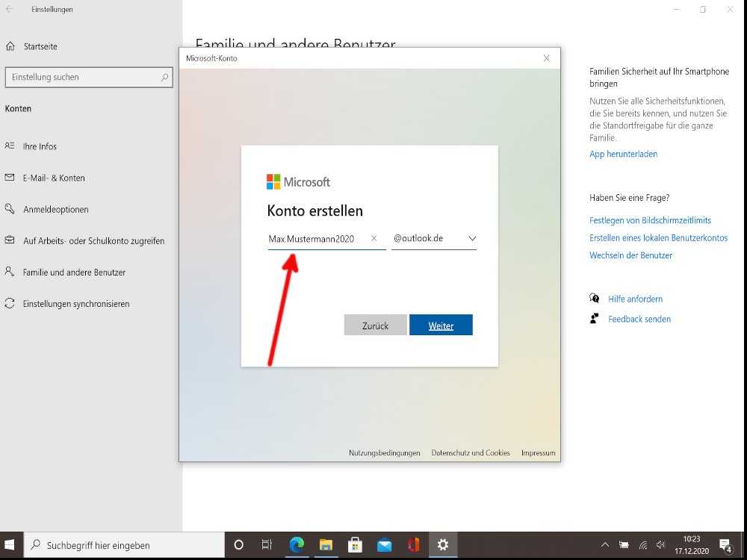Click the App herunterladen link
Screen dimensions: 747x560
coord(623,155)
